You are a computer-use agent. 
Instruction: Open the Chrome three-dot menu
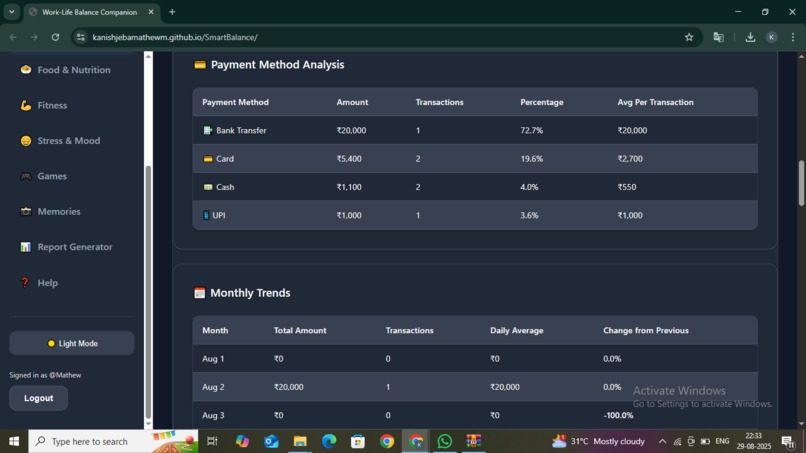(793, 37)
